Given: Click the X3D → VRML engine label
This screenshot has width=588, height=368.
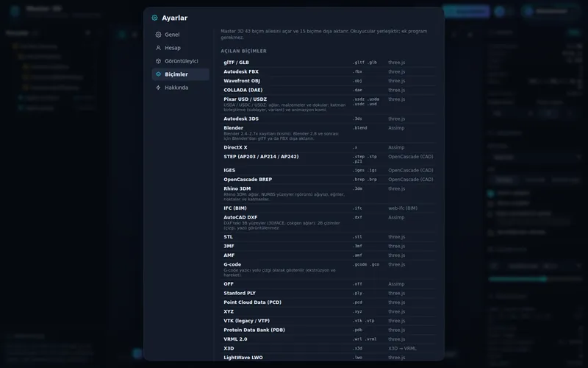Looking at the screenshot, I should [402, 348].
